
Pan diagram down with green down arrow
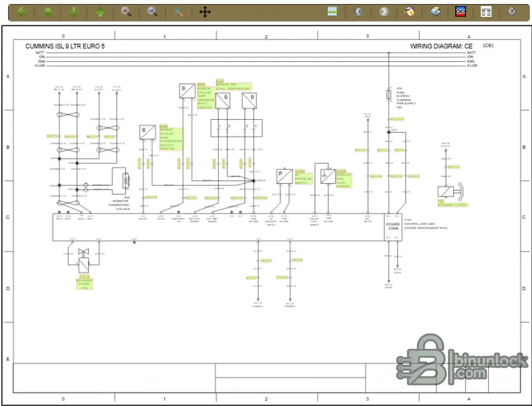(74, 12)
